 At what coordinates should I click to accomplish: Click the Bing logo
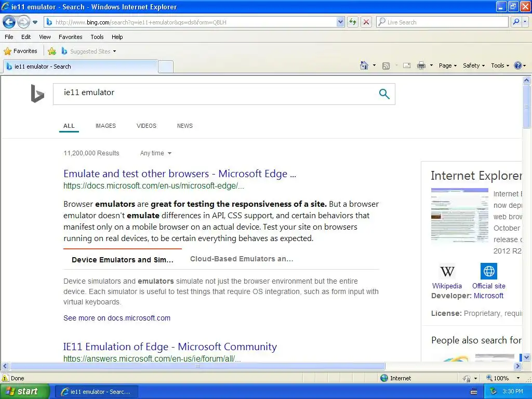37,94
